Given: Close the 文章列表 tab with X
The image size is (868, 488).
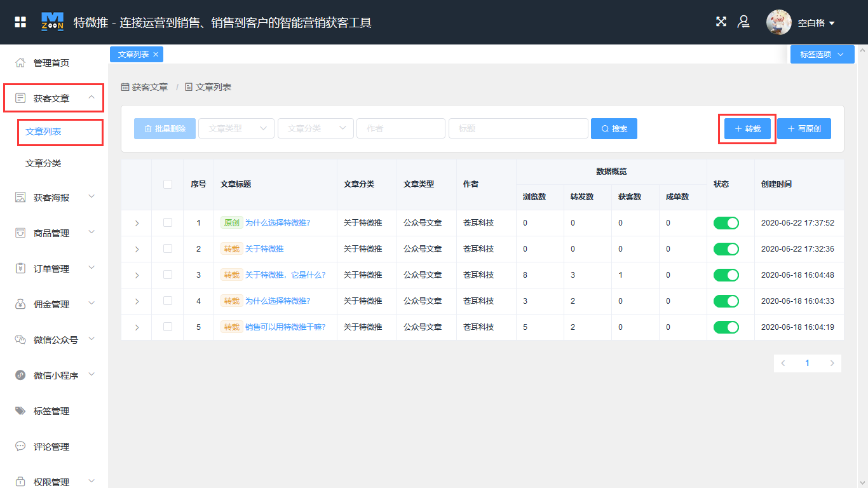Looking at the screenshot, I should coord(156,55).
